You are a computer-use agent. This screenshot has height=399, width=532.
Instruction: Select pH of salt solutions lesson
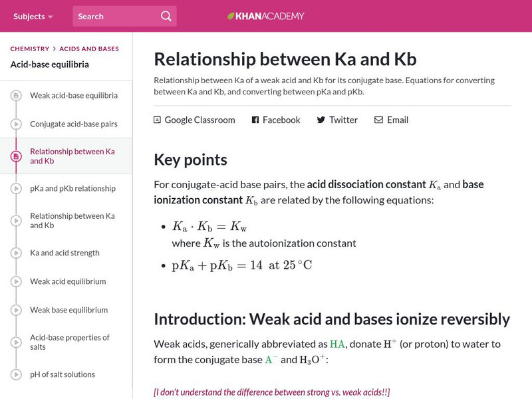(63, 374)
